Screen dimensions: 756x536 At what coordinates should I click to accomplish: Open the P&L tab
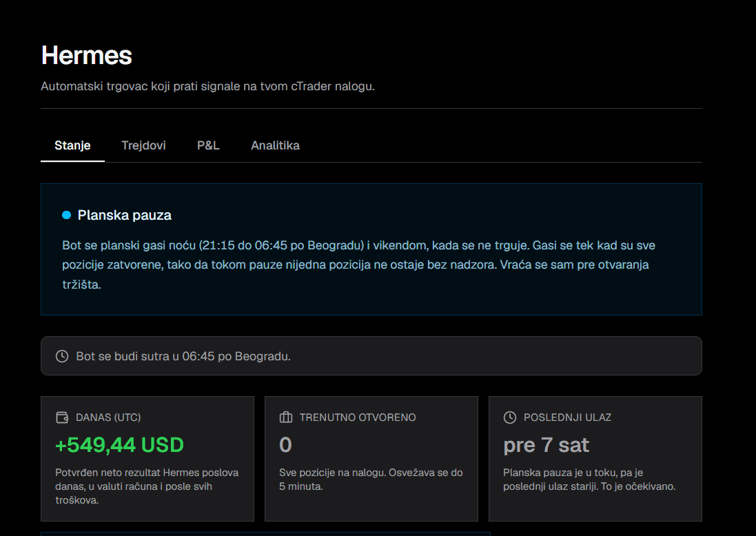coord(208,145)
